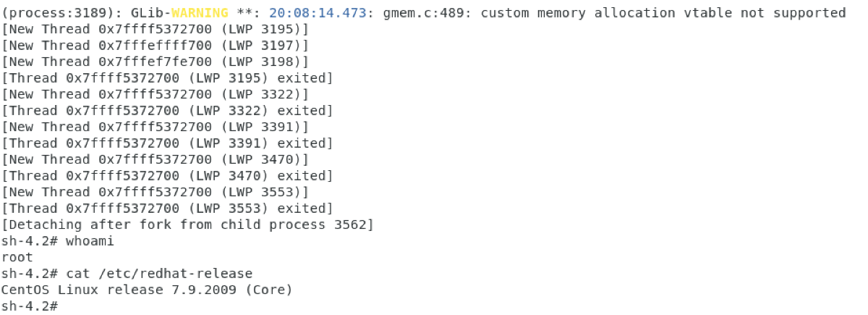Click the Thread LWP 3553 exited line

(x=167, y=209)
